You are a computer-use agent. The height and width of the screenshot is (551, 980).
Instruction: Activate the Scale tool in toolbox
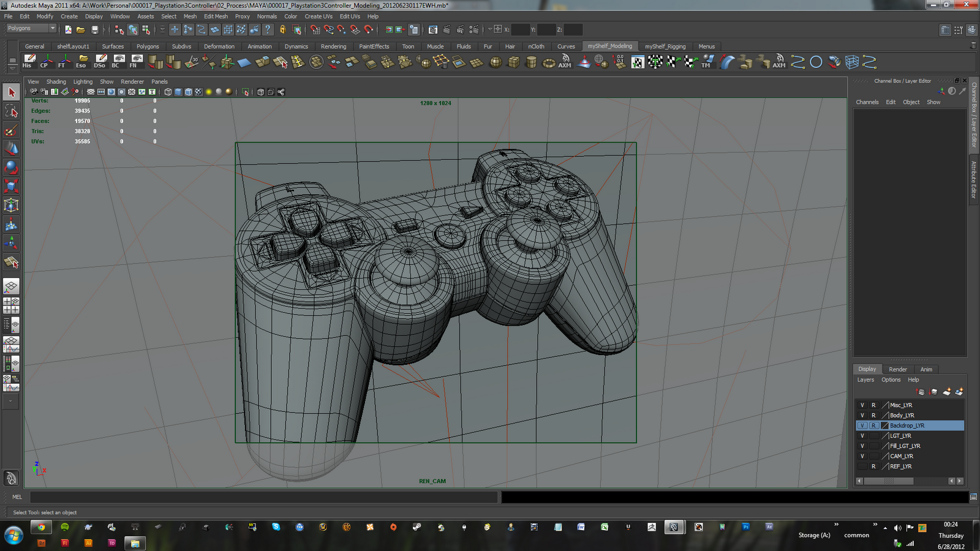click(11, 186)
